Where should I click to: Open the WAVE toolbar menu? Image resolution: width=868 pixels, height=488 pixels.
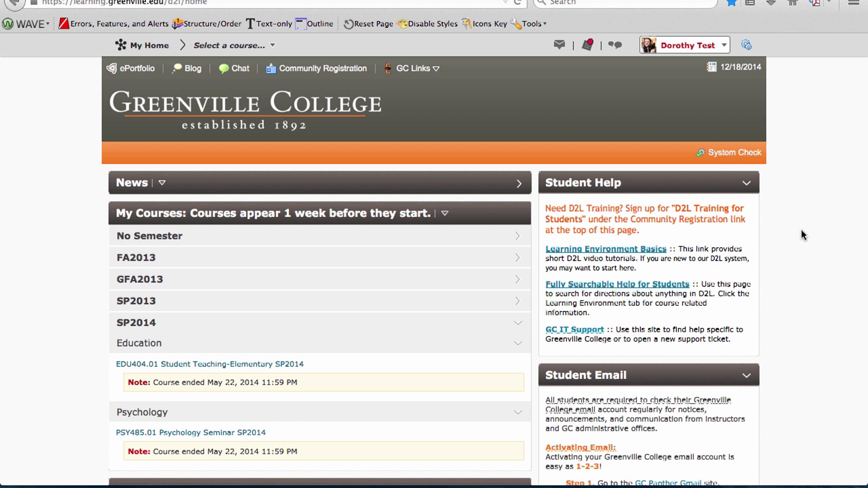tap(26, 24)
